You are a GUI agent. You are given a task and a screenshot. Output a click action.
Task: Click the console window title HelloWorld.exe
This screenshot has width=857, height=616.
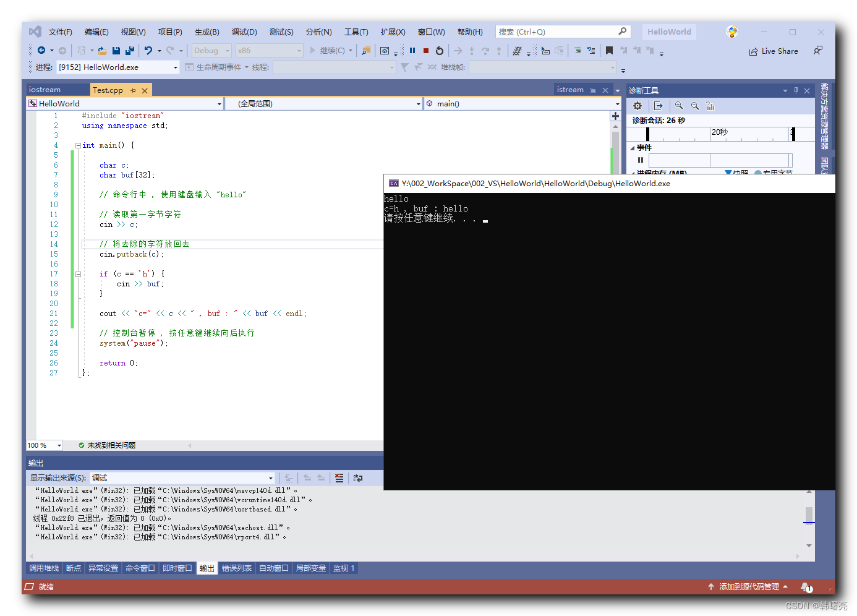tap(535, 184)
